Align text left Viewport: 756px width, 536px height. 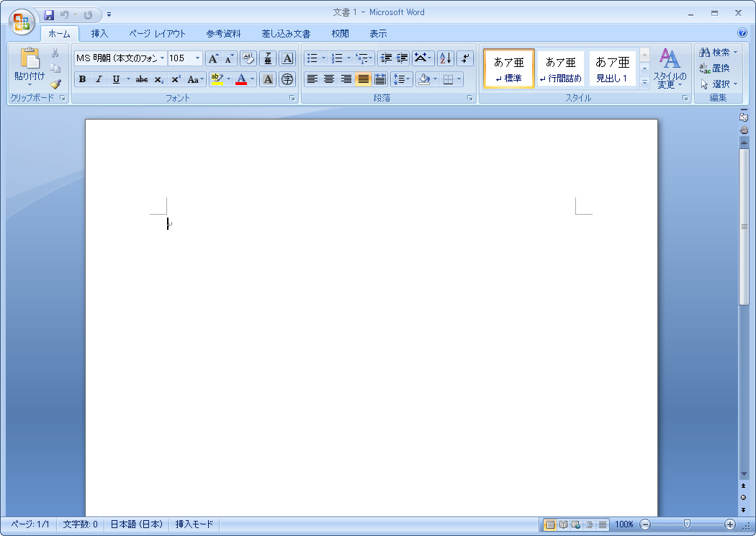click(312, 79)
